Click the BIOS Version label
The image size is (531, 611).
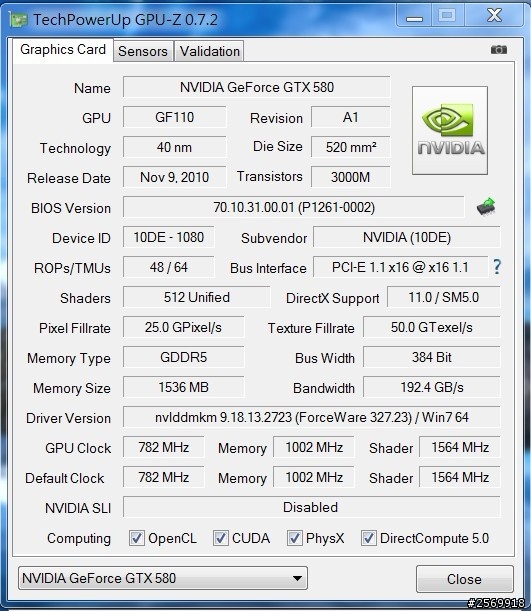point(71,208)
